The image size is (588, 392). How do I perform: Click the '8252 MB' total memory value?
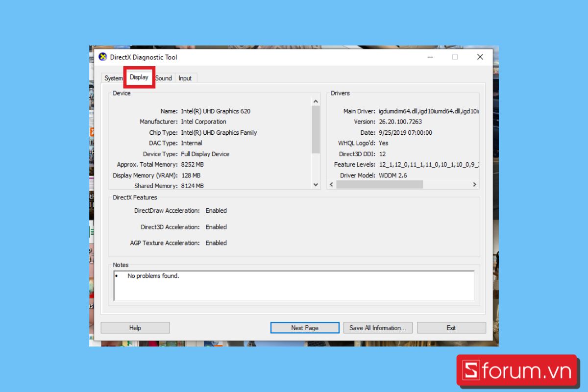(x=193, y=165)
